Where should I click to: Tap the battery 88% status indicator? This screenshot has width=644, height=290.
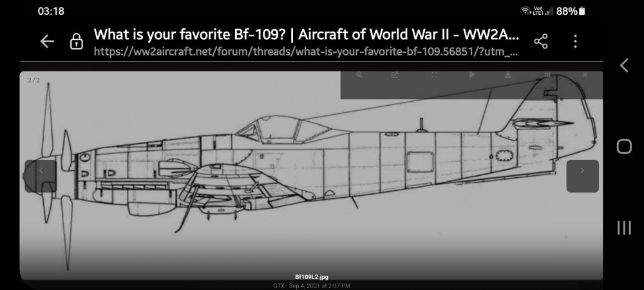[571, 12]
